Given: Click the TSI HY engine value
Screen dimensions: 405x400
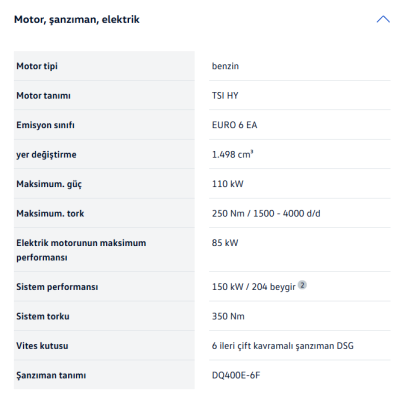Looking at the screenshot, I should (225, 96).
